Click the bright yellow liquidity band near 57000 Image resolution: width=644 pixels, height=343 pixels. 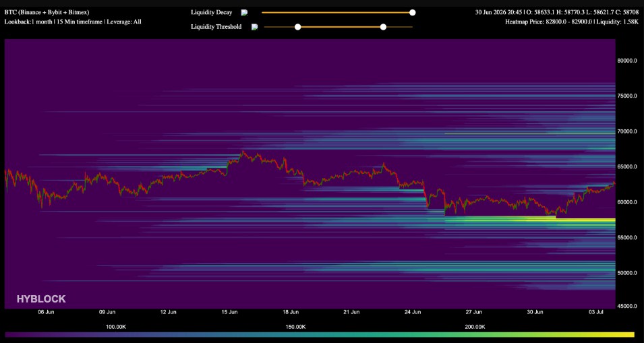(585, 220)
